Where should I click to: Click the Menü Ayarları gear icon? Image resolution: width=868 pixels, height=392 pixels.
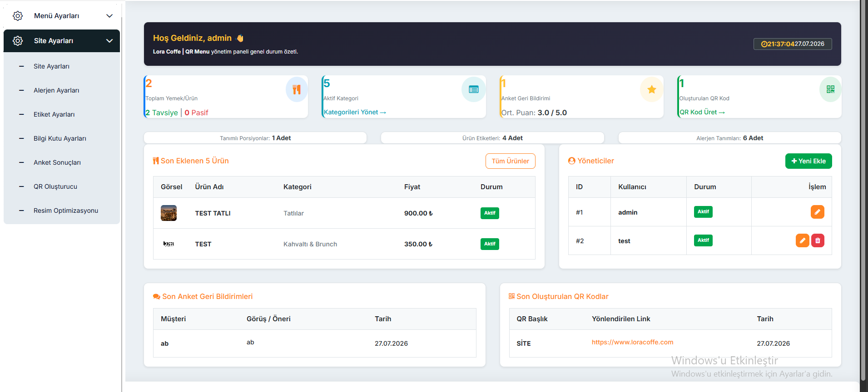[18, 16]
